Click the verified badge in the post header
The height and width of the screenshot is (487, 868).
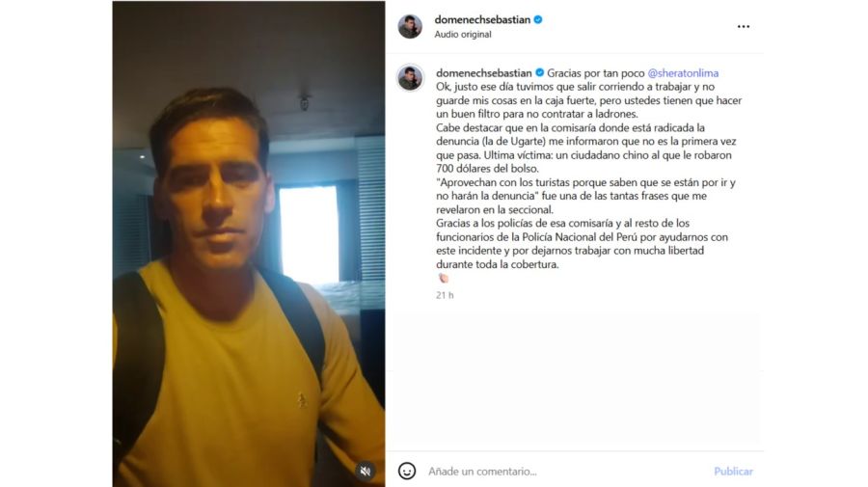(x=538, y=19)
